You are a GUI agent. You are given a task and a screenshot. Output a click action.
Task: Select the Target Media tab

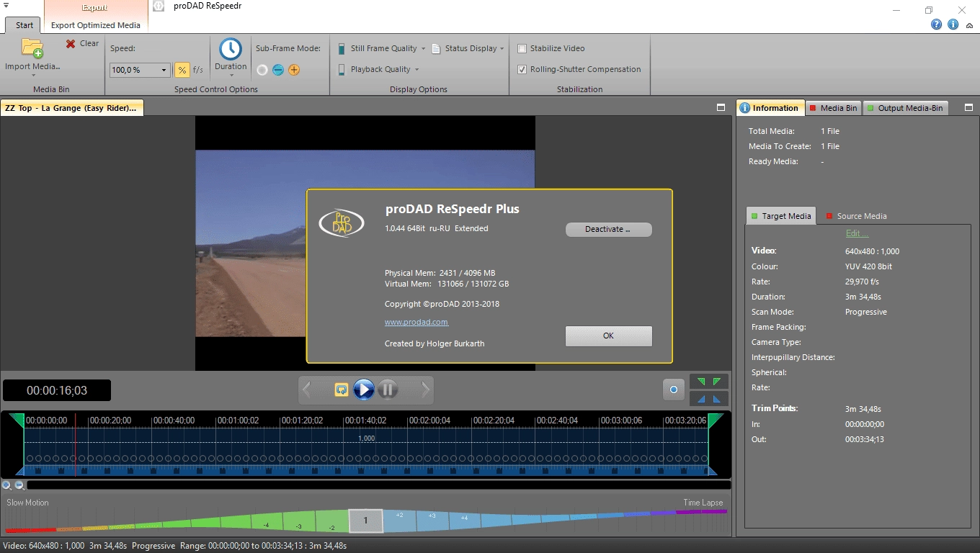781,216
